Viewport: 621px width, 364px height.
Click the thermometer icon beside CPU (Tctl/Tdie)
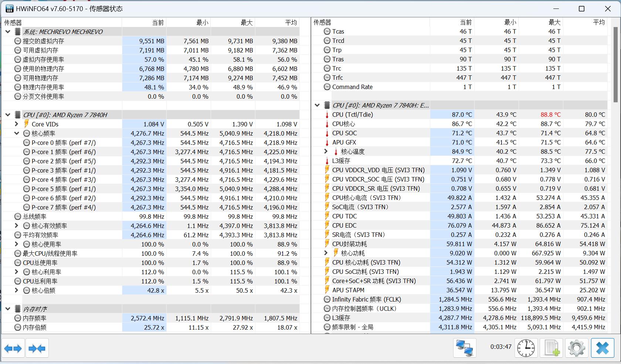pos(327,115)
